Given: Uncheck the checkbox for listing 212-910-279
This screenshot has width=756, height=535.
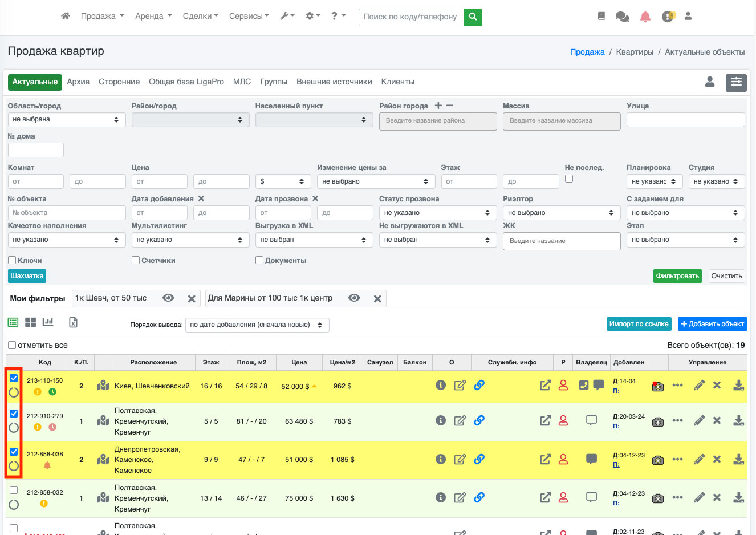Looking at the screenshot, I should coord(14,414).
